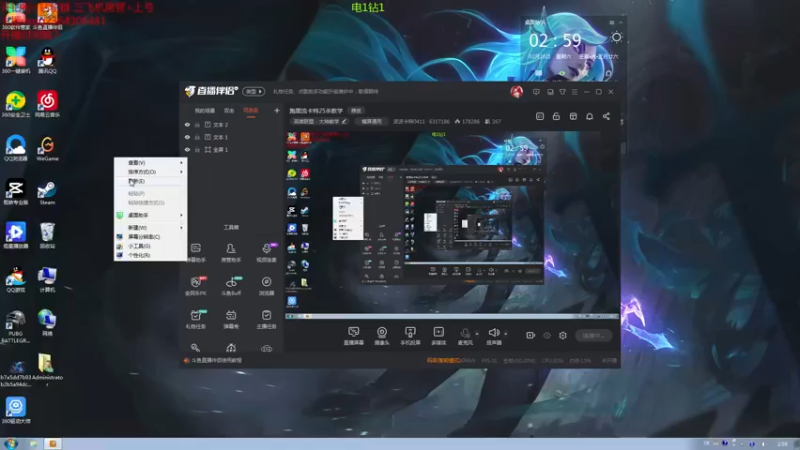Switch to the second scene tab

229,111
